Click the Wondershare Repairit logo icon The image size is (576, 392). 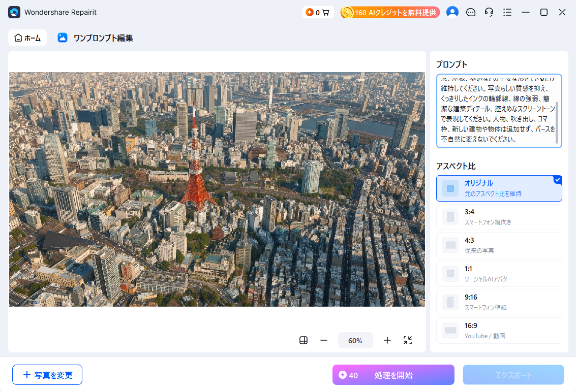coord(14,12)
